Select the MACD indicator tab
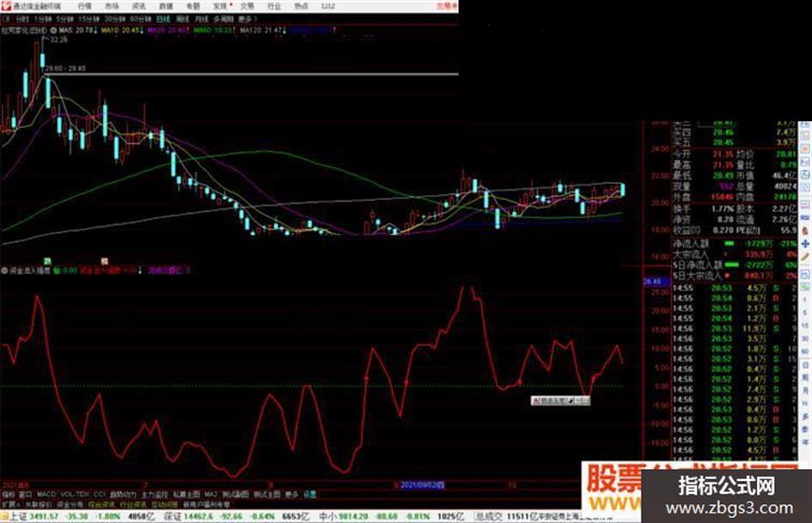 click(x=46, y=495)
